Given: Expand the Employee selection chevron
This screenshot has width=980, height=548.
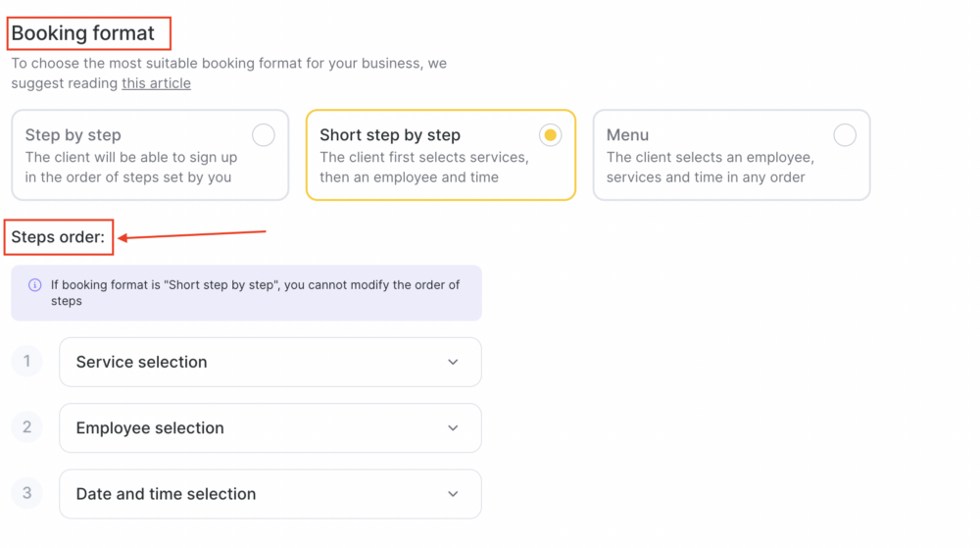Looking at the screenshot, I should [453, 428].
